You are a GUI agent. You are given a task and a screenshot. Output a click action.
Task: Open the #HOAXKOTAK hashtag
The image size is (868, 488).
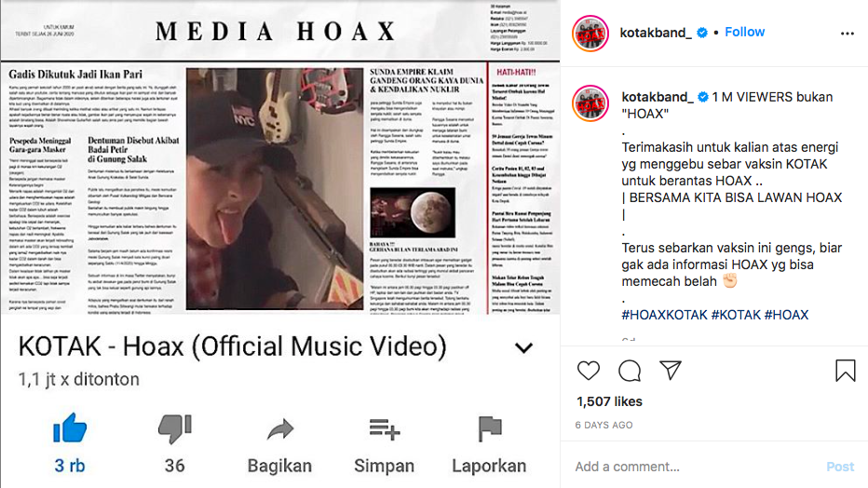point(664,315)
